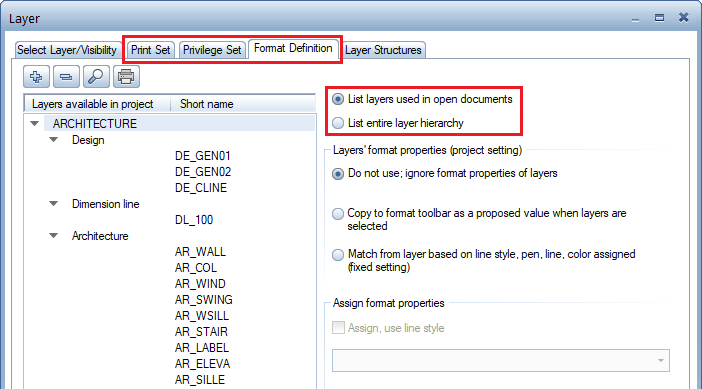This screenshot has width=702, height=389.
Task: Go to Select Layer/Visibility tab
Action: pos(67,50)
